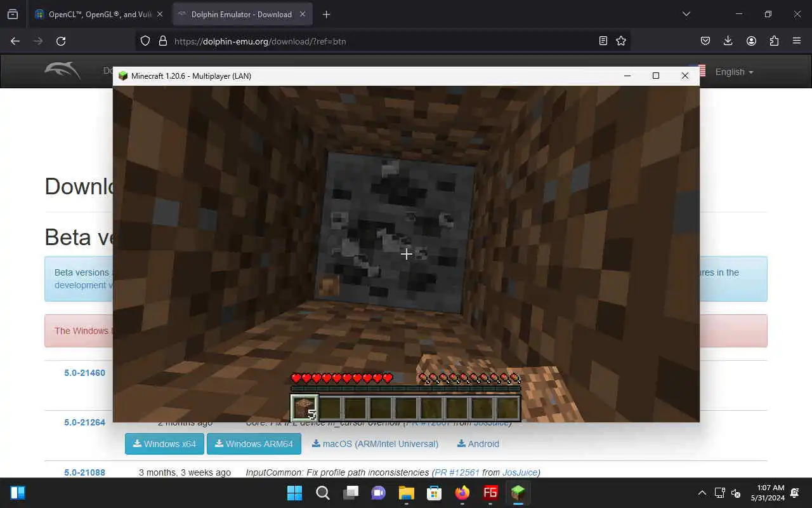Expand the list all tabs chevron
Image resolution: width=812 pixels, height=508 pixels.
point(686,14)
